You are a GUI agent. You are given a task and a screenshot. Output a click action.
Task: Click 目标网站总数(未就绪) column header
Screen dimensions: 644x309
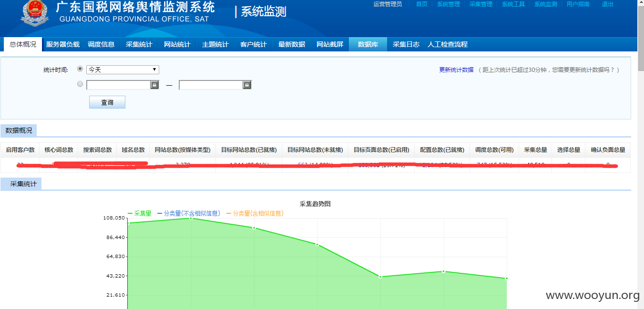315,150
